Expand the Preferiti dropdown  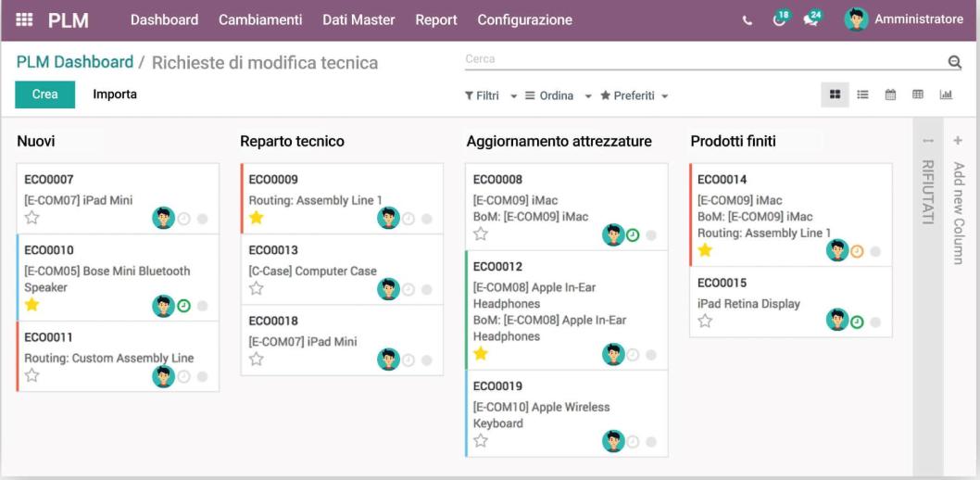coord(634,95)
